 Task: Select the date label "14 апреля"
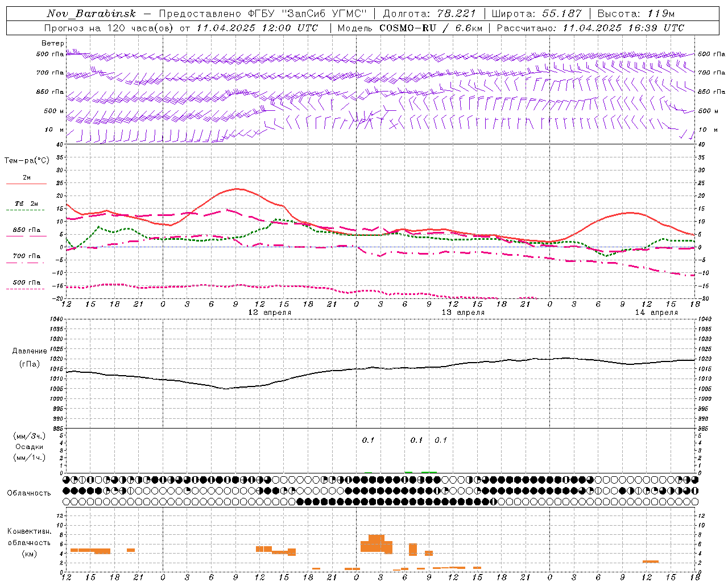click(656, 313)
